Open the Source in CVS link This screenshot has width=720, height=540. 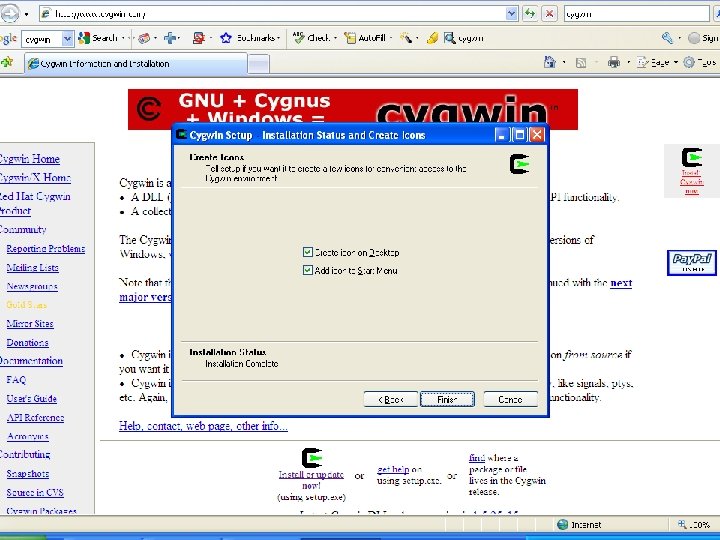click(x=35, y=492)
